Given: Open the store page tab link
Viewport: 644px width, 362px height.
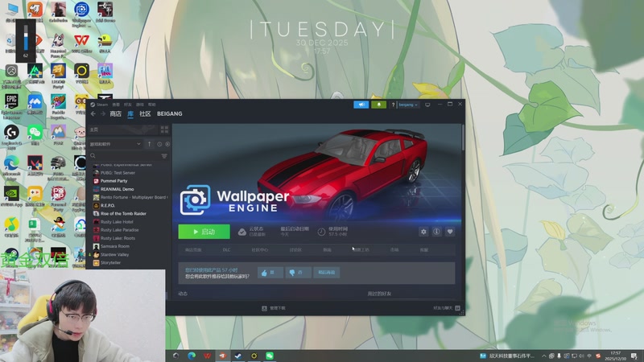Looking at the screenshot, I should (x=193, y=250).
